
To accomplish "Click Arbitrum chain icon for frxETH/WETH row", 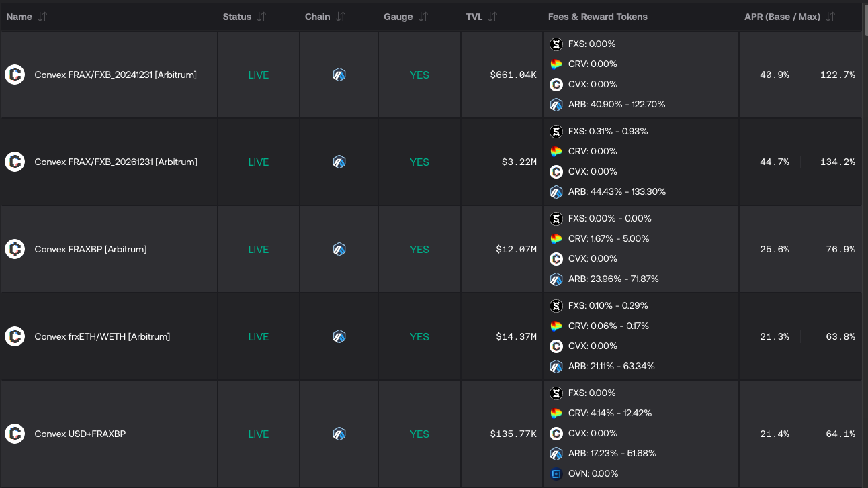I will click(x=339, y=336).
